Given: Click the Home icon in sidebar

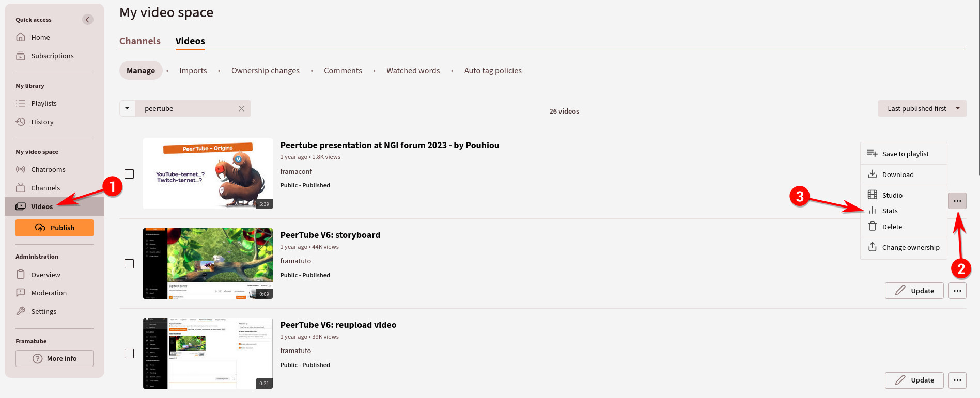Looking at the screenshot, I should click(21, 37).
